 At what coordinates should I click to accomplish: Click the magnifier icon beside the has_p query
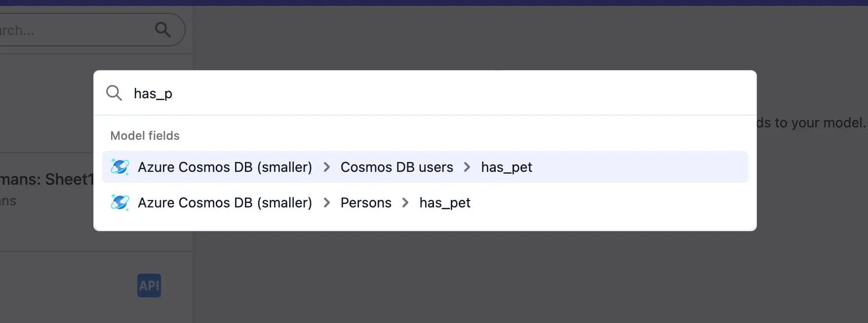click(x=114, y=93)
